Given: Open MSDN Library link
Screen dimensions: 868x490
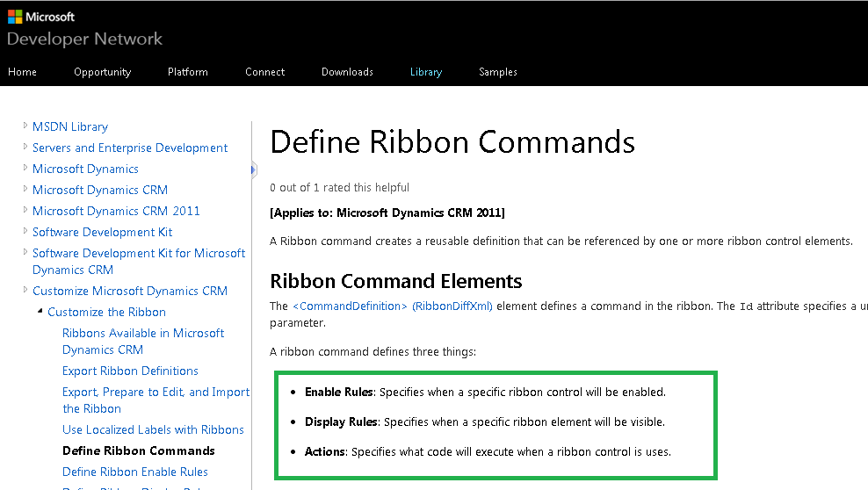Looking at the screenshot, I should click(x=69, y=126).
